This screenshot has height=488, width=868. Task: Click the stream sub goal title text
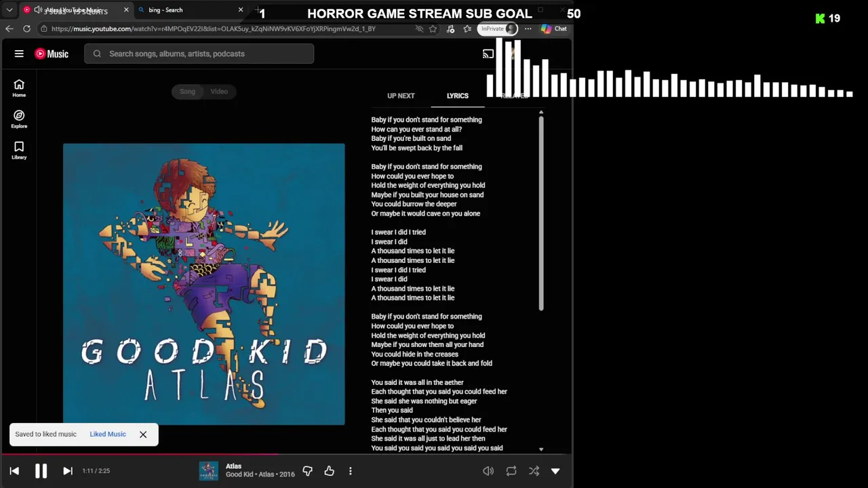(420, 14)
